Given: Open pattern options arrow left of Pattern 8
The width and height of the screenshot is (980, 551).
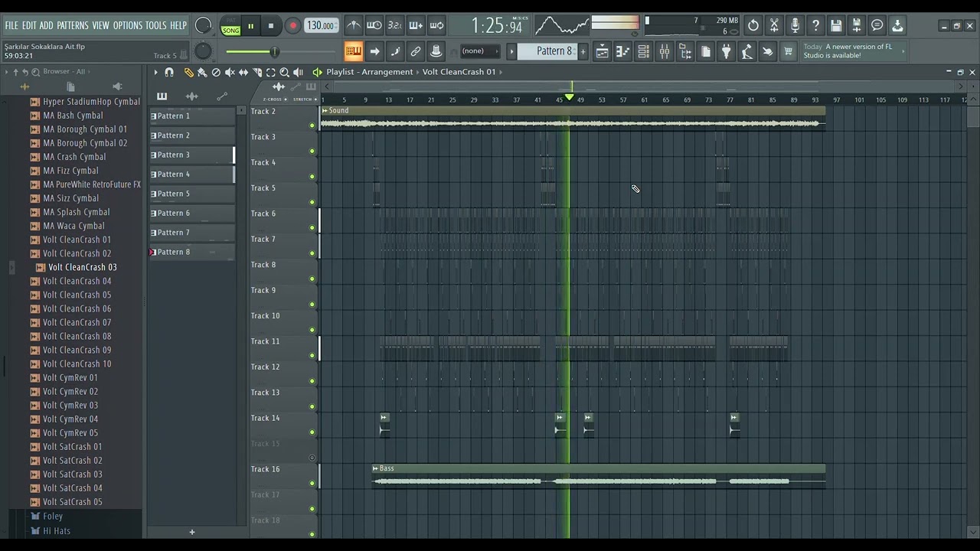Looking at the screenshot, I should pos(511,51).
